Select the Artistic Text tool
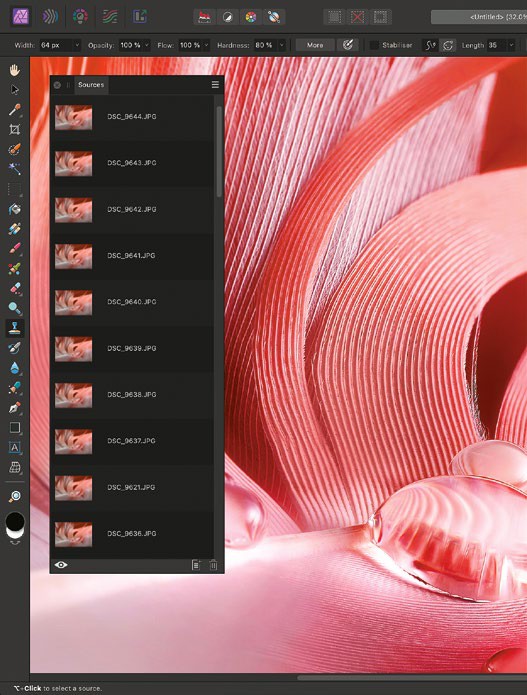The image size is (527, 695). [x=15, y=447]
